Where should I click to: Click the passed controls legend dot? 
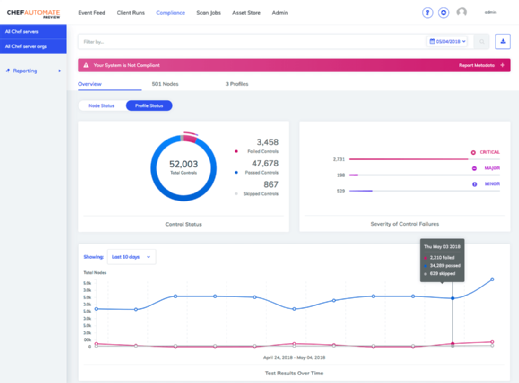coord(236,172)
